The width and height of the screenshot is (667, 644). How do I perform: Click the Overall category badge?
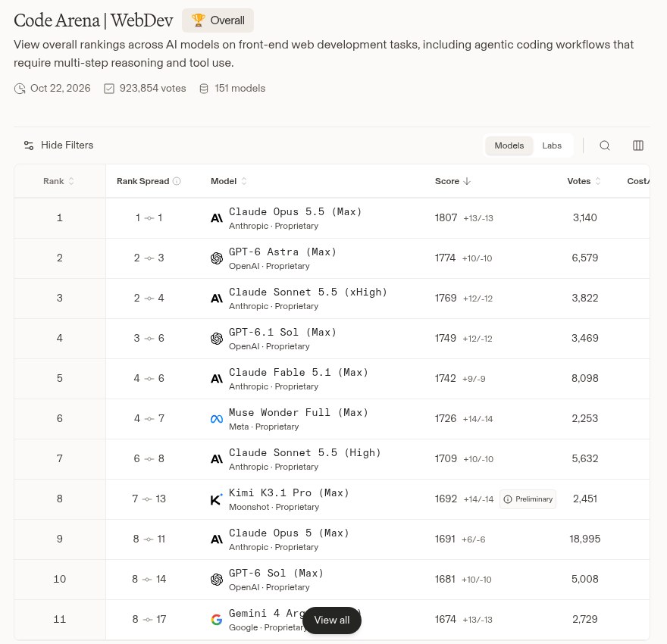tap(218, 20)
